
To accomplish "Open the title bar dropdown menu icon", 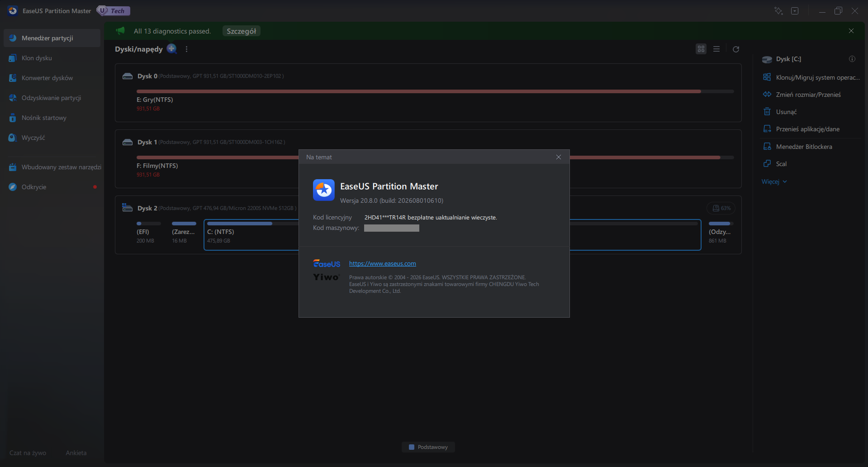I will [795, 11].
